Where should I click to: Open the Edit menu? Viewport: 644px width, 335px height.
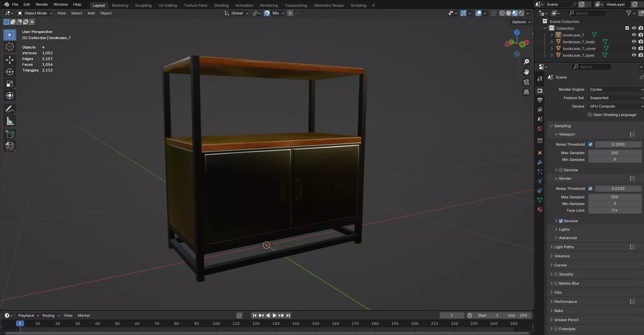tap(27, 4)
